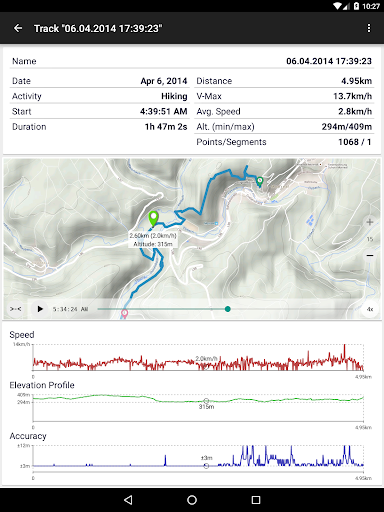Screen dimensions: 384x512
Task: Tap the Android Home navigation button
Action: click(x=192, y=500)
